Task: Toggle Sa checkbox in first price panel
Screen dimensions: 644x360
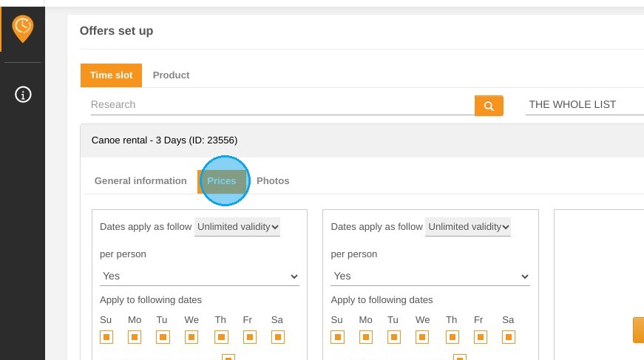Action: pos(278,337)
